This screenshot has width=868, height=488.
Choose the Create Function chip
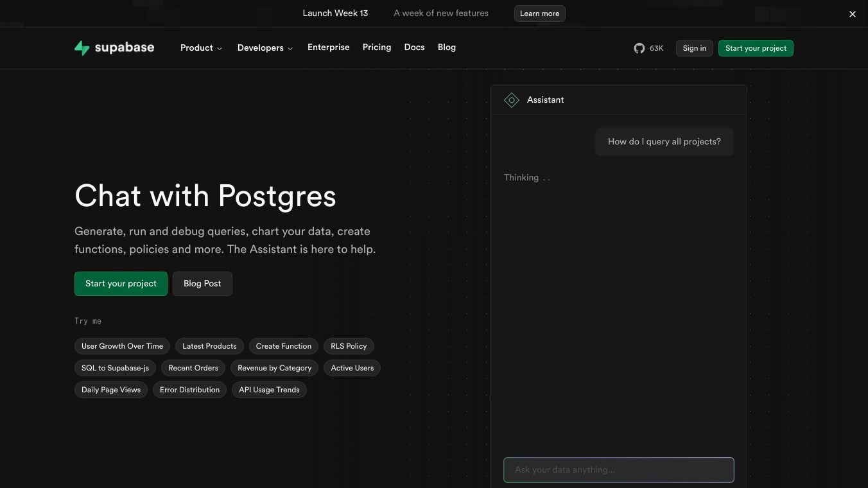(x=284, y=346)
